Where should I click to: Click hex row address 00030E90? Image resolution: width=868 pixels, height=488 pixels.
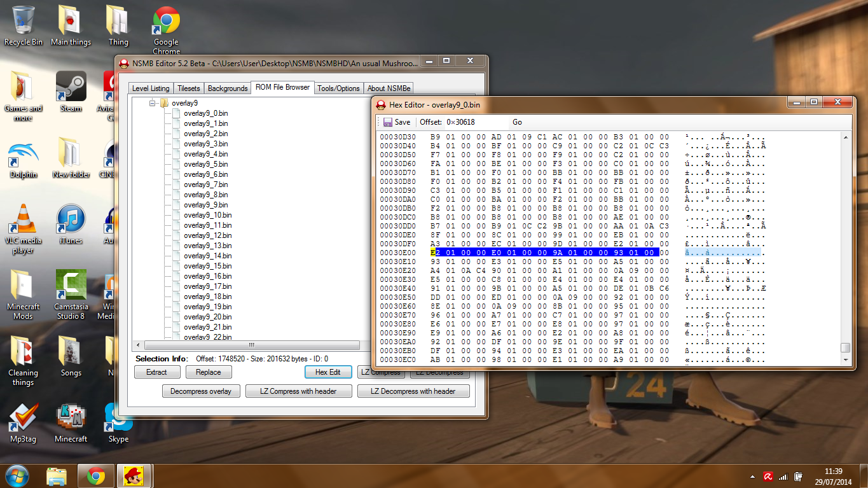(x=397, y=333)
